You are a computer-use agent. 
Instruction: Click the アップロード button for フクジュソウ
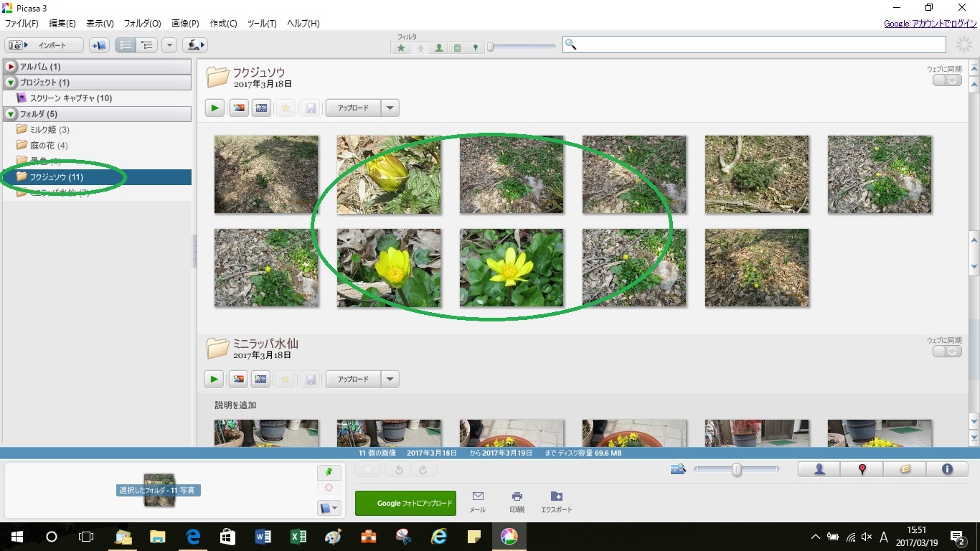pyautogui.click(x=353, y=108)
